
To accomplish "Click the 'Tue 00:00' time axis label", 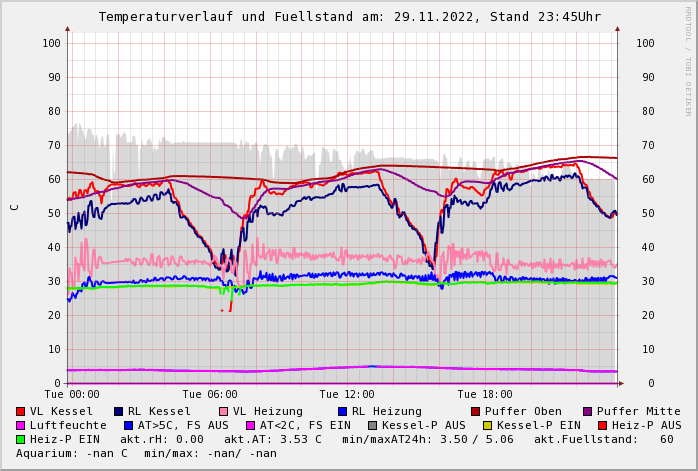I will tap(72, 394).
